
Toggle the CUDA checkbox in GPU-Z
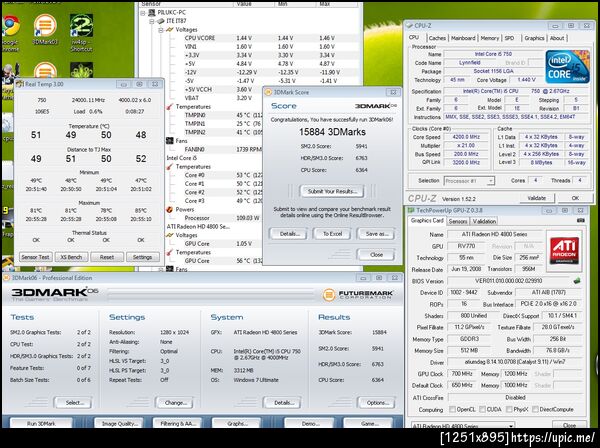pyautogui.click(x=482, y=409)
